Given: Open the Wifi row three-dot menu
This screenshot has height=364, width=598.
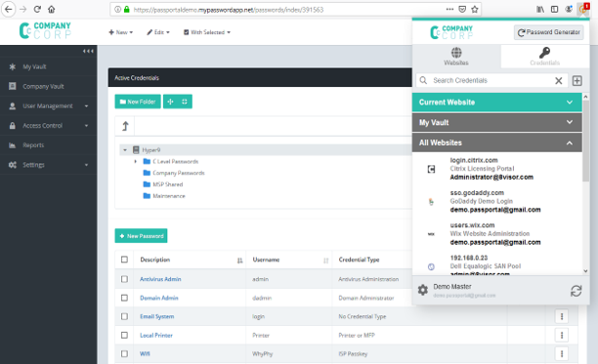Looking at the screenshot, I should click(562, 353).
